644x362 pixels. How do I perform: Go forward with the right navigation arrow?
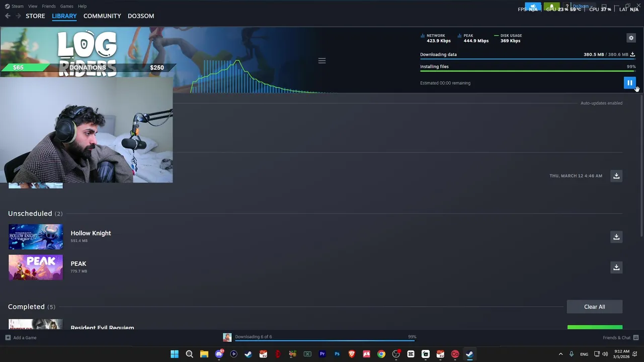pos(18,16)
